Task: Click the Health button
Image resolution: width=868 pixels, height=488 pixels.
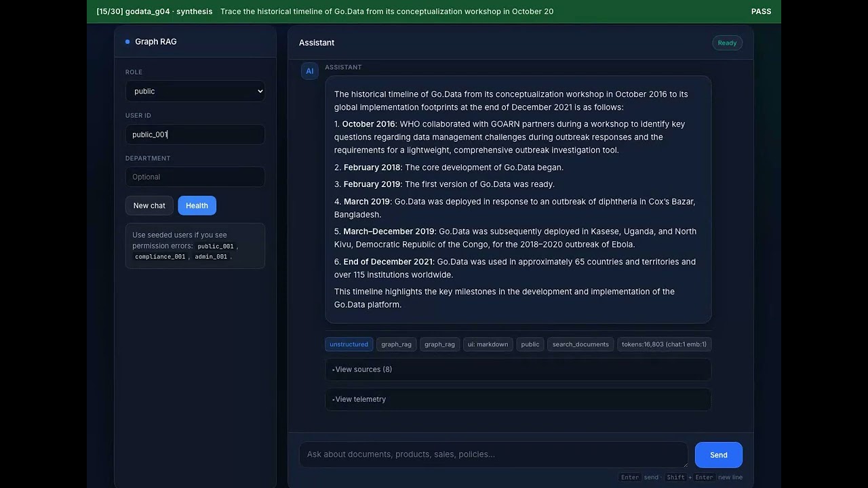Action: tap(197, 205)
